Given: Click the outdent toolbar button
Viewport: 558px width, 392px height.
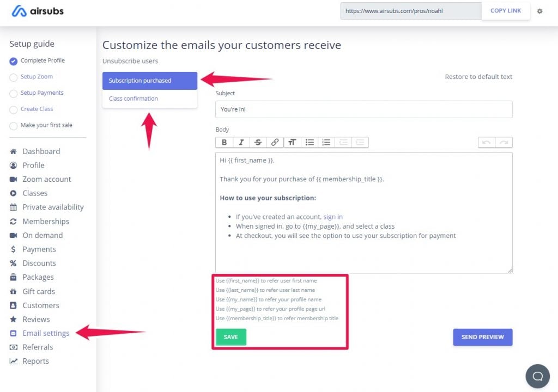Looking at the screenshot, I should point(343,142).
